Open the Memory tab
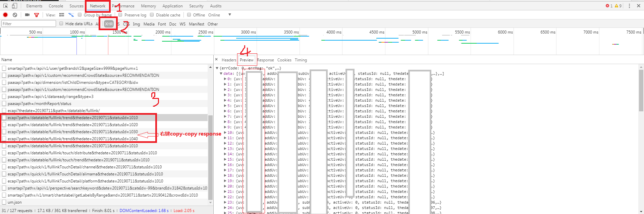This screenshot has width=644, height=214. (x=149, y=6)
